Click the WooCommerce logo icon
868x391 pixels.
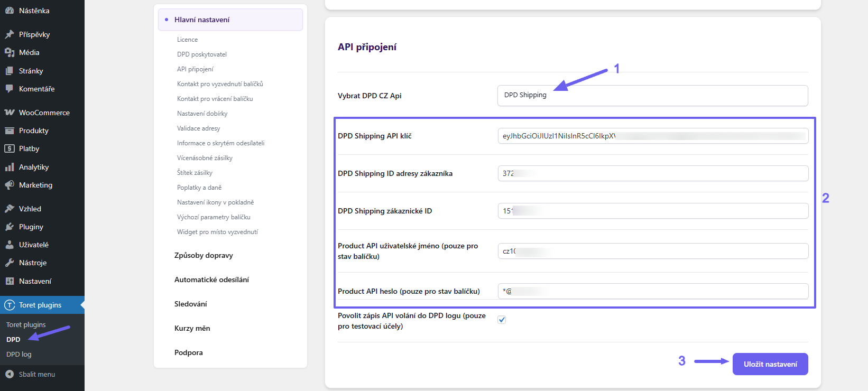pos(10,113)
